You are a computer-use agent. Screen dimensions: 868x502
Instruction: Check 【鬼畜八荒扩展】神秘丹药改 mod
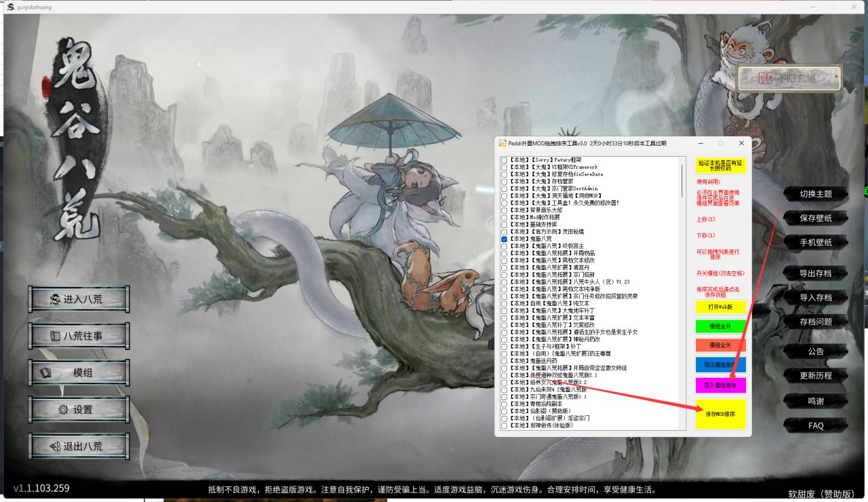click(x=505, y=339)
